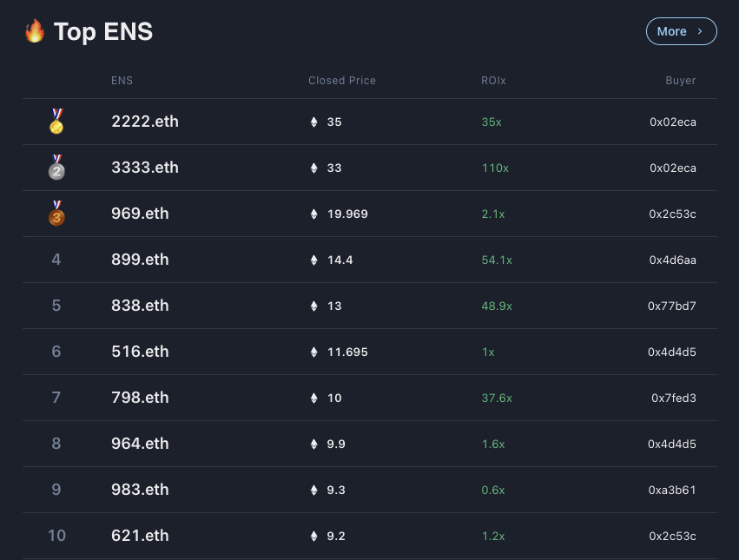The height and width of the screenshot is (560, 739).
Task: Click the Ethereum icon next to price 35
Action: (313, 122)
